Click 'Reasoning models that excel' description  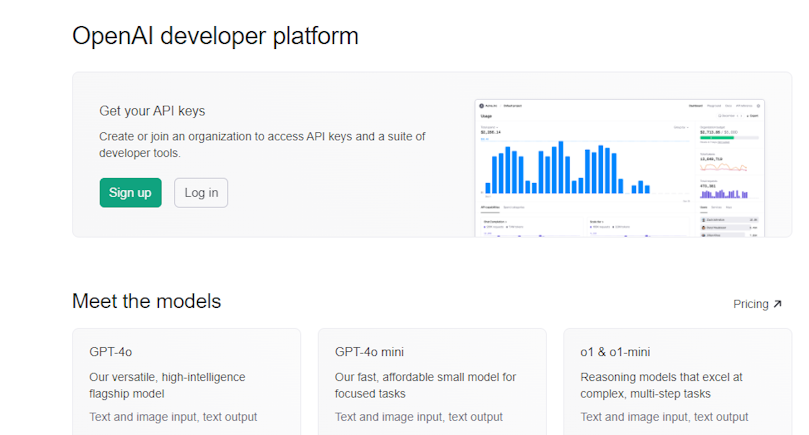661,385
